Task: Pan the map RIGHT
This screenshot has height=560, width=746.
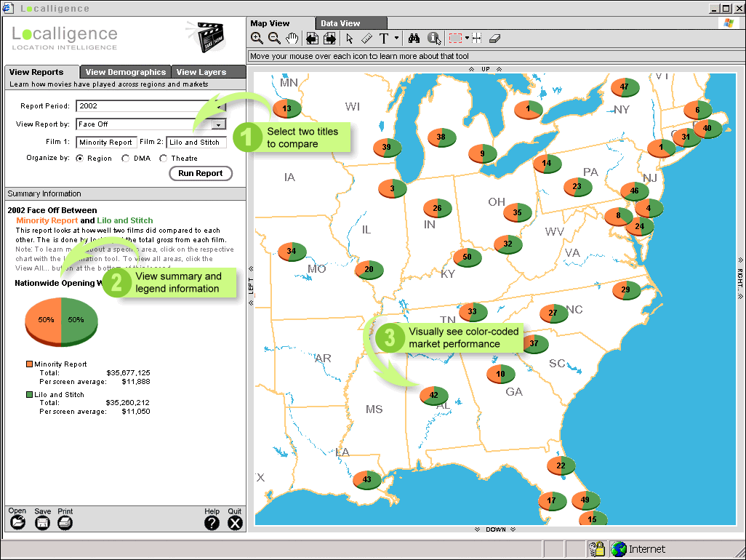Action: click(739, 279)
